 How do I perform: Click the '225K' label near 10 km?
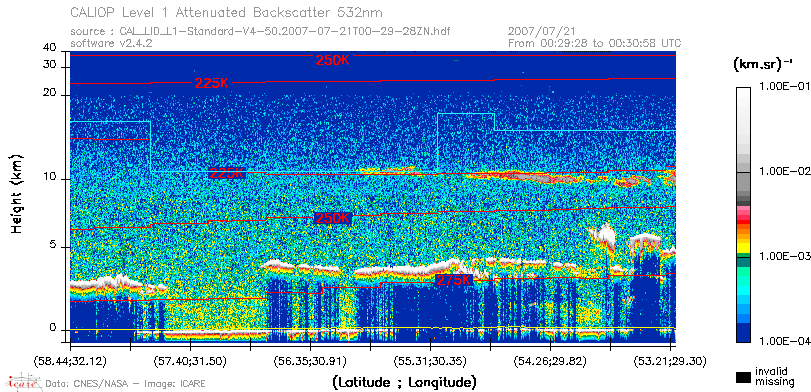point(227,174)
